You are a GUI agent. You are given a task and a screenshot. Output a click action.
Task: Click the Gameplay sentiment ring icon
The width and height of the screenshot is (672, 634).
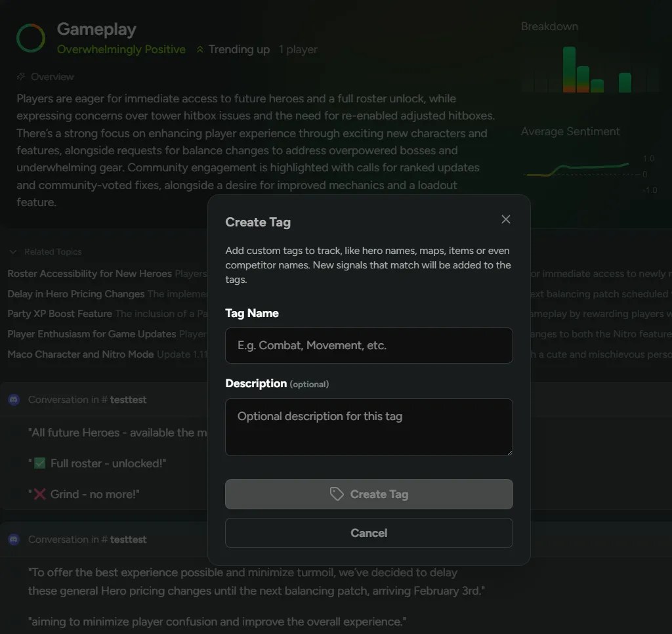tap(31, 39)
